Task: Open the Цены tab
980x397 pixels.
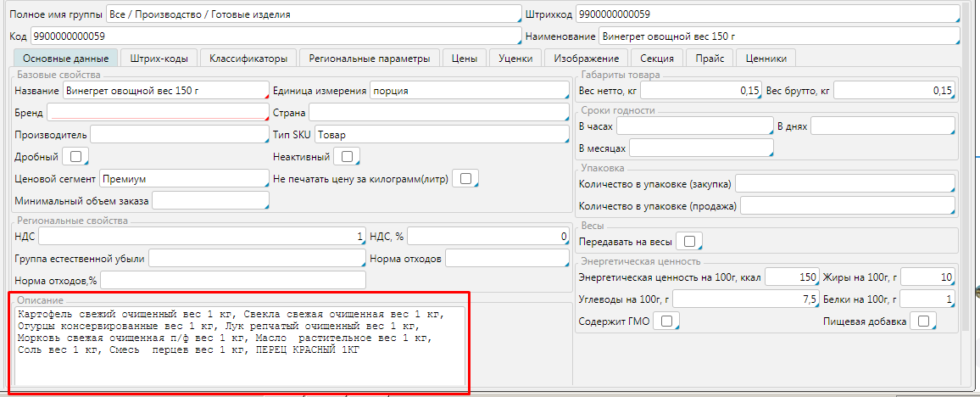Action: [x=464, y=59]
